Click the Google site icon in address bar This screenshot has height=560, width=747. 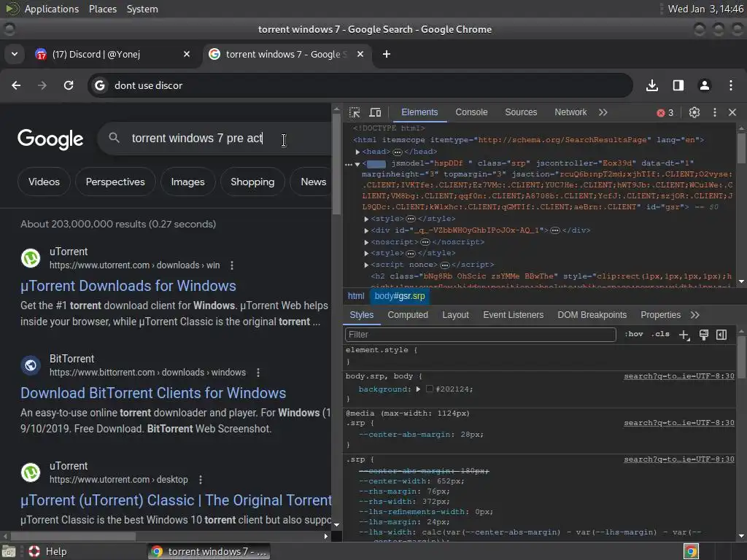[x=99, y=85]
